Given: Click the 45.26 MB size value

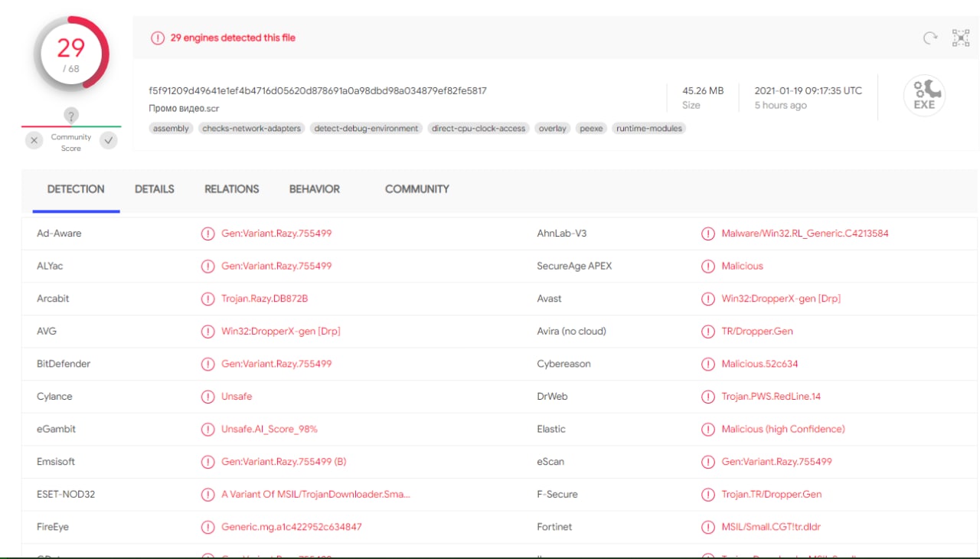Looking at the screenshot, I should [703, 90].
